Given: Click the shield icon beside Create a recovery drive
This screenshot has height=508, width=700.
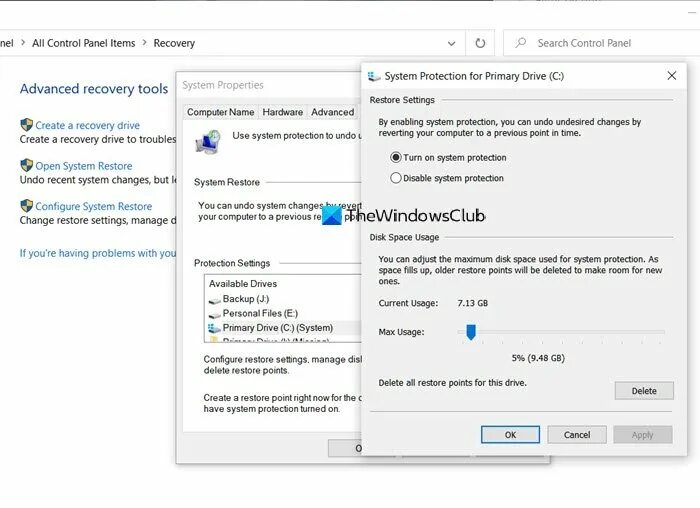Looking at the screenshot, I should tap(27, 125).
